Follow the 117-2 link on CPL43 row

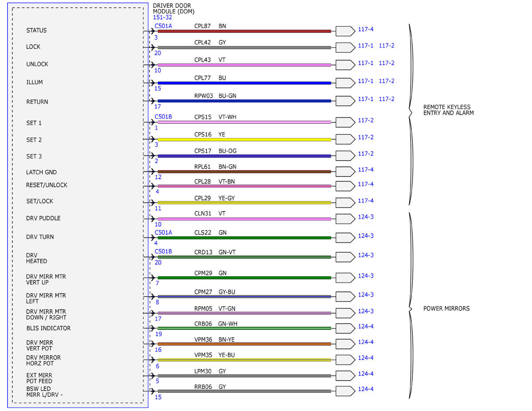(387, 63)
